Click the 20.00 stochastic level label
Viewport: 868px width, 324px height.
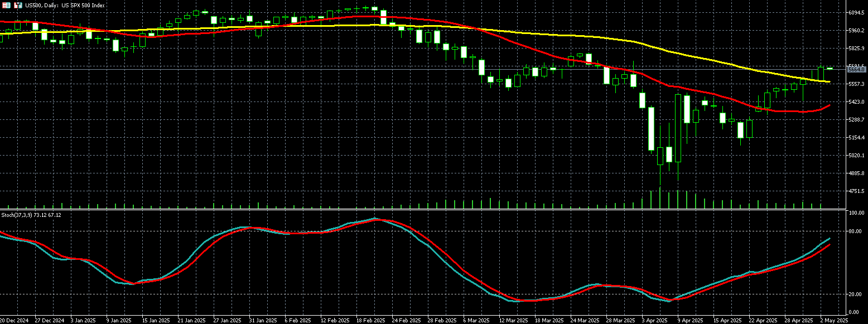[856, 294]
